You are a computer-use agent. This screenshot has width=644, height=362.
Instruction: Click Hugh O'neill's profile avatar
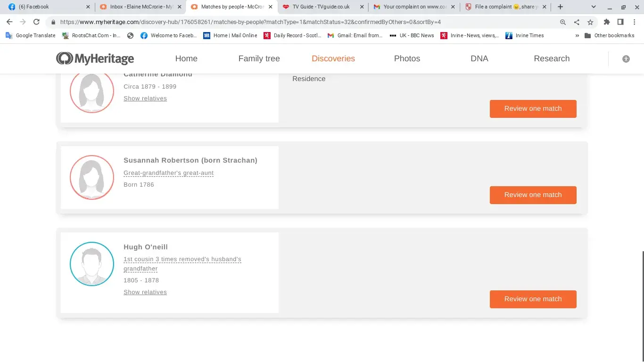pos(92,264)
